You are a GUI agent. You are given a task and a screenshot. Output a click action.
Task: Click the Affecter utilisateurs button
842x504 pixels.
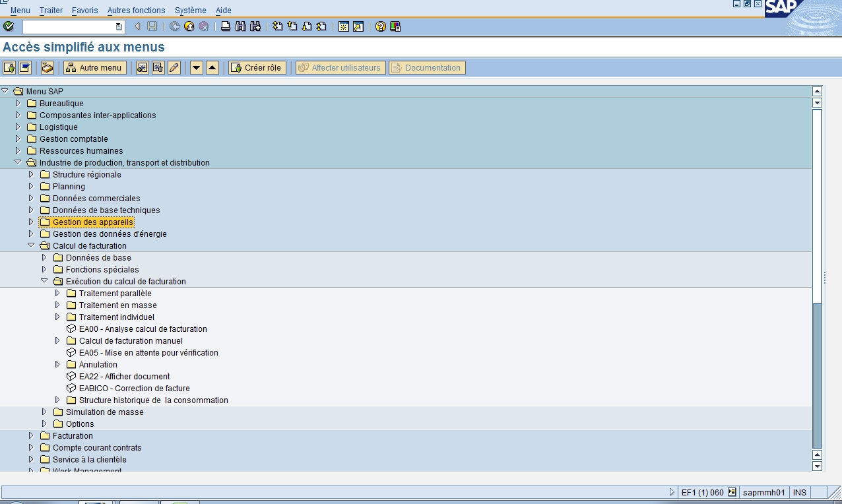tap(340, 67)
